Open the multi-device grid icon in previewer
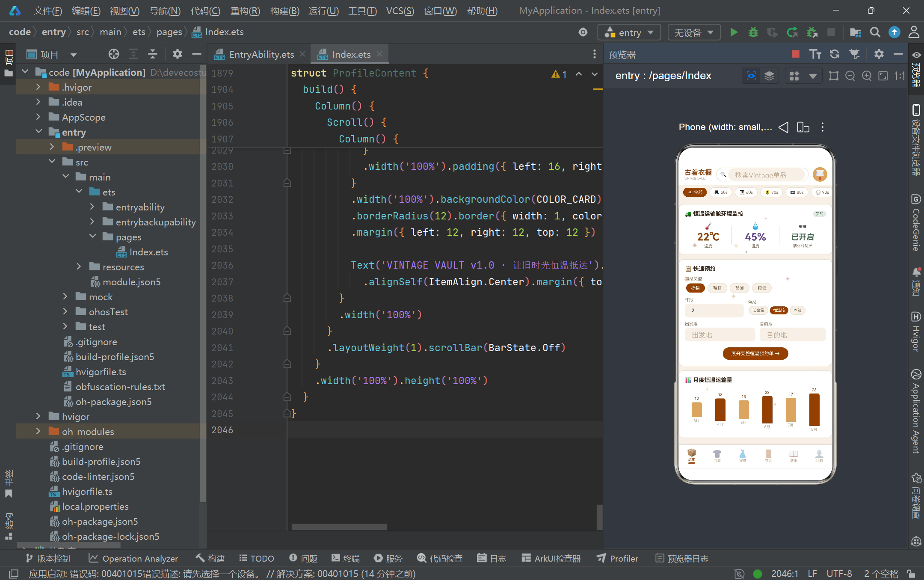924x580 pixels. [794, 76]
